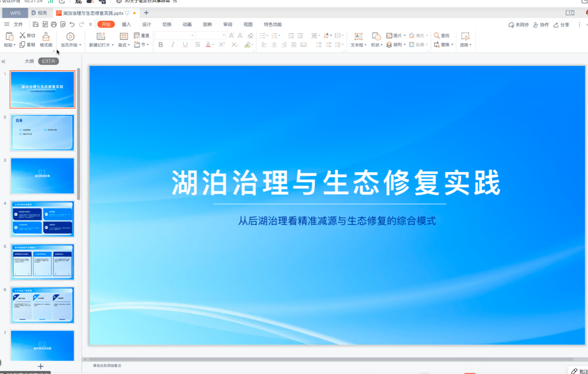The image size is (588, 374).
Task: Click the Format Painter (格式刷) icon
Action: (46, 37)
